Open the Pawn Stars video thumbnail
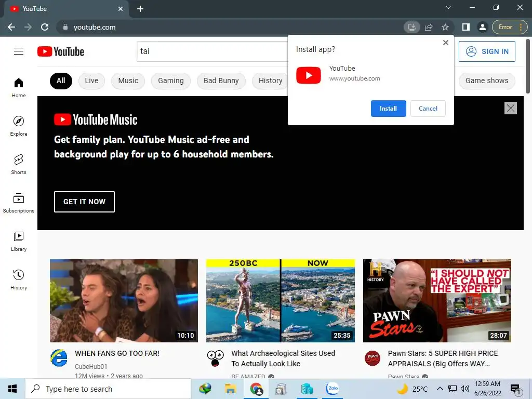 (437, 301)
